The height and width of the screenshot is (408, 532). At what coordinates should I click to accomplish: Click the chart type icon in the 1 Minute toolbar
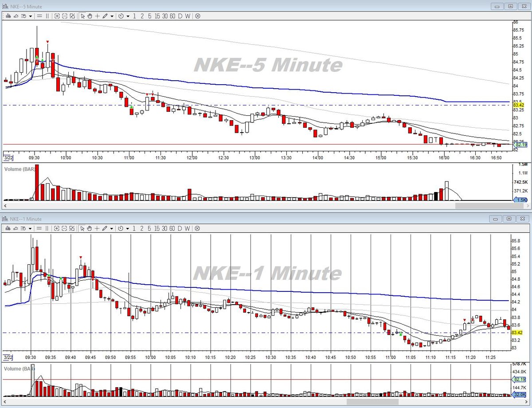coord(8,228)
